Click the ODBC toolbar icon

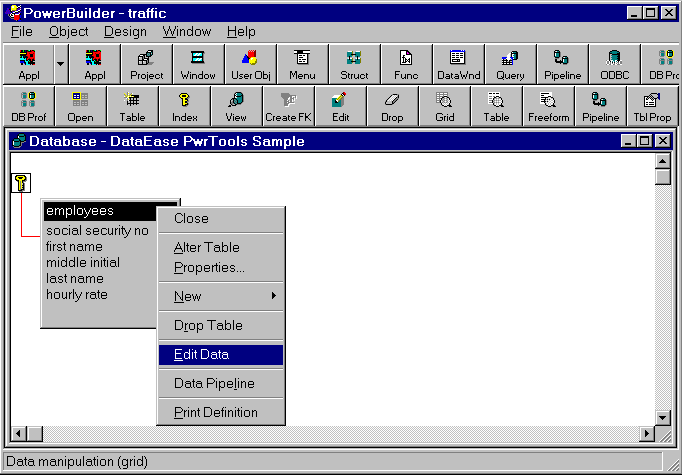pyautogui.click(x=614, y=64)
